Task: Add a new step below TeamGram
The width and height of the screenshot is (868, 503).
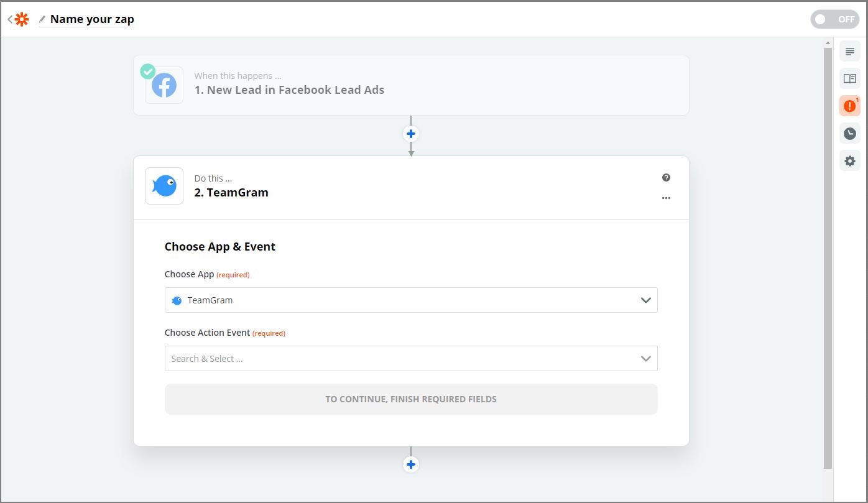Action: (411, 464)
